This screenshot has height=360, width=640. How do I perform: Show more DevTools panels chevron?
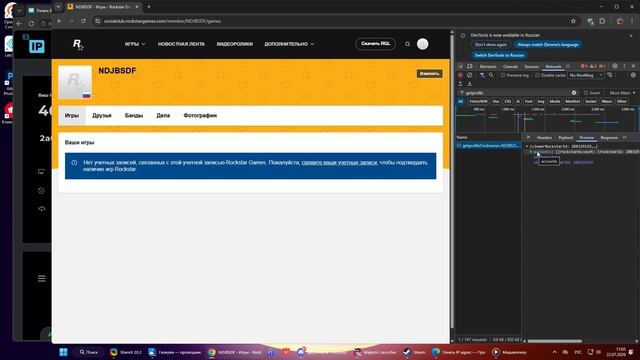coord(568,66)
